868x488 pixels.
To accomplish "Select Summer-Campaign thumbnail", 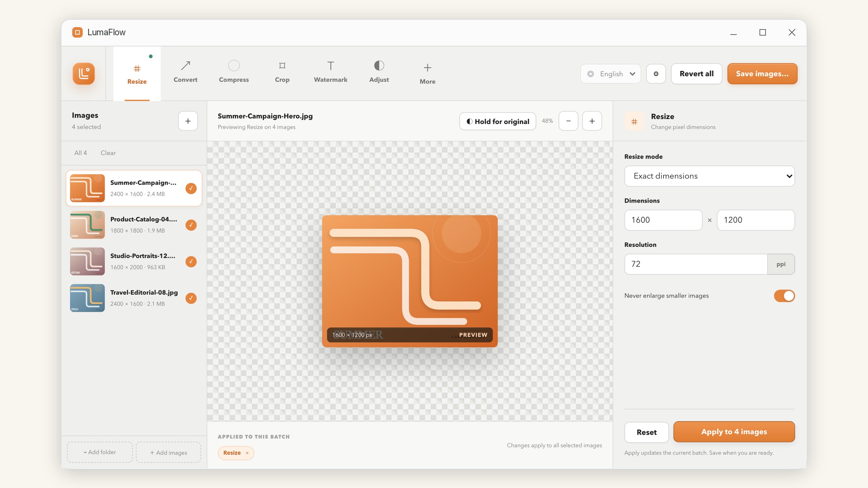I will 87,188.
